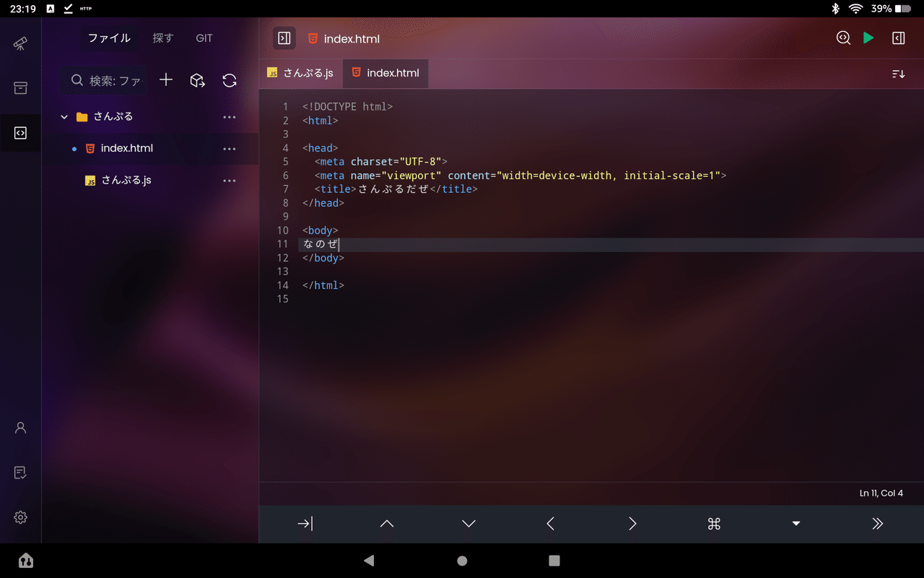This screenshot has height=578, width=924.
Task: Tap the Wi-Fi status icon
Action: tap(856, 9)
